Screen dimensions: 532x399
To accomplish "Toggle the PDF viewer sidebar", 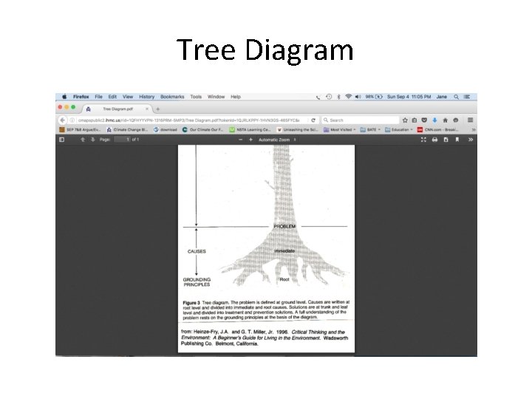I will coord(61,140).
